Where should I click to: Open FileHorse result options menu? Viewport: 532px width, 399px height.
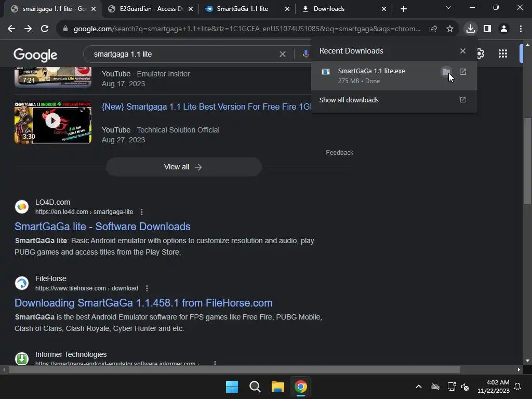pos(147,288)
